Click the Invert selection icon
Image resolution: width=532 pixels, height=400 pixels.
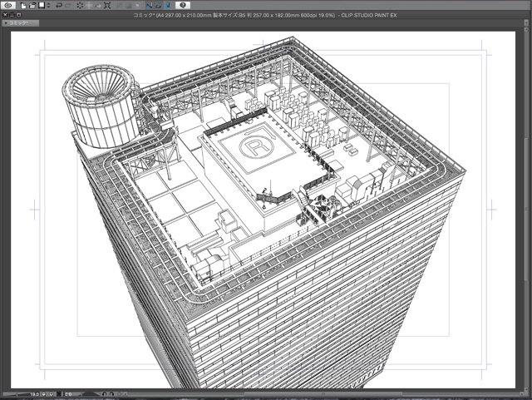click(x=128, y=6)
